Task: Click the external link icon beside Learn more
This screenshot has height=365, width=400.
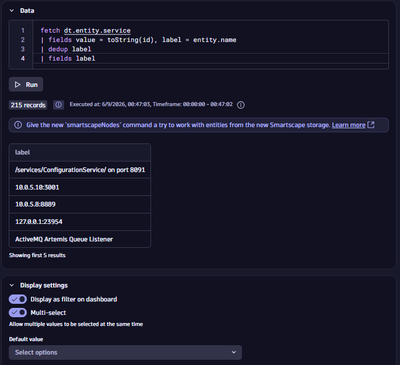Action: (371, 125)
